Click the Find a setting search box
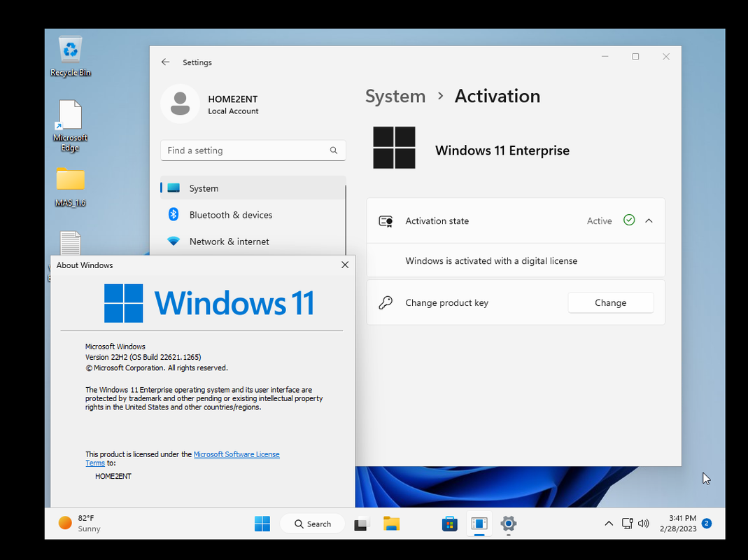The image size is (748, 560). pos(253,150)
